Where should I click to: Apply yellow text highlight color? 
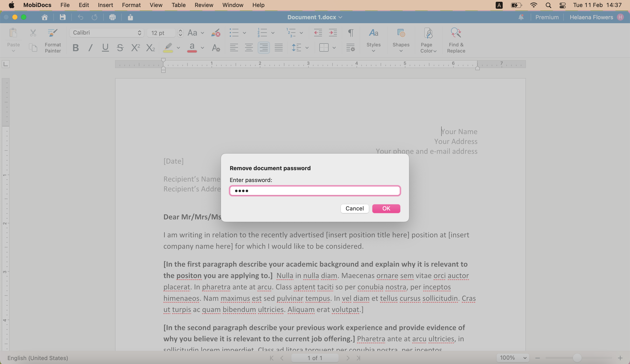point(168,47)
